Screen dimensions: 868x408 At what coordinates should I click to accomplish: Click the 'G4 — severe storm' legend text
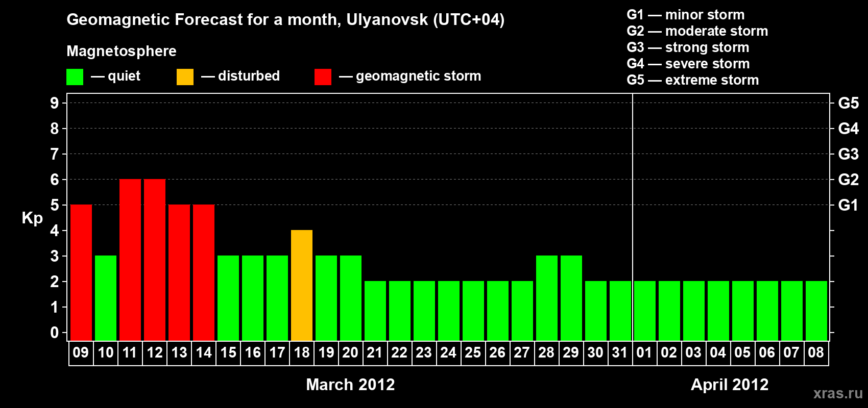pyautogui.click(x=688, y=64)
